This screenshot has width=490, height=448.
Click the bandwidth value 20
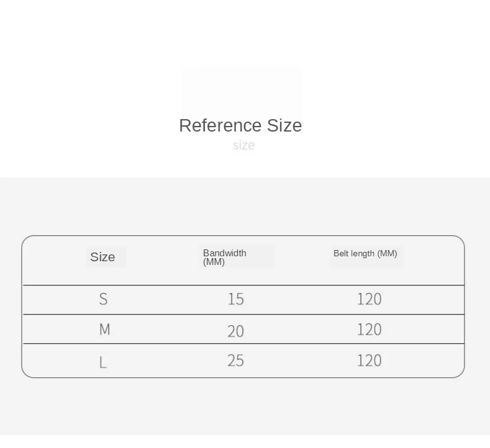(236, 331)
